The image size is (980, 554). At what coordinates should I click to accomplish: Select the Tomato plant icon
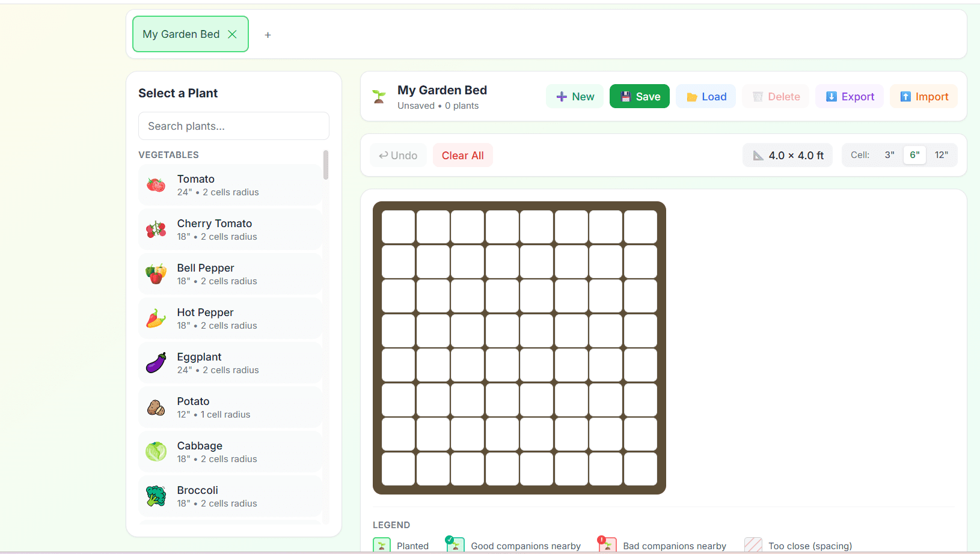click(x=156, y=184)
